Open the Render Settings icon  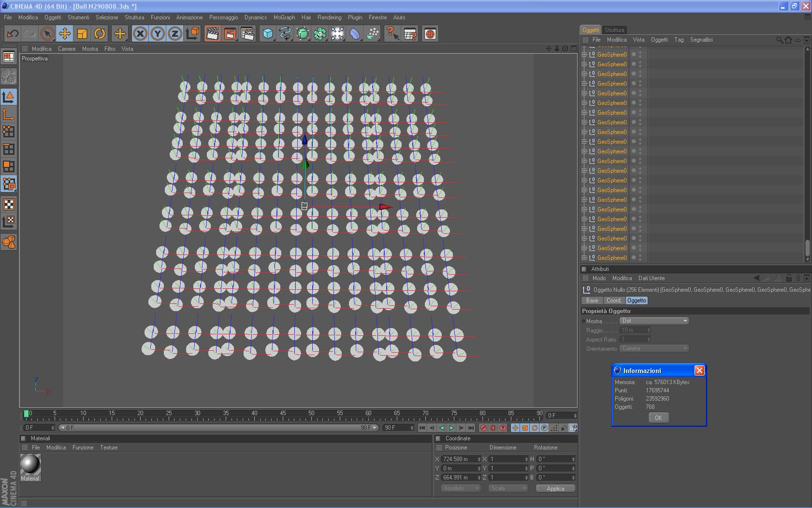point(247,34)
